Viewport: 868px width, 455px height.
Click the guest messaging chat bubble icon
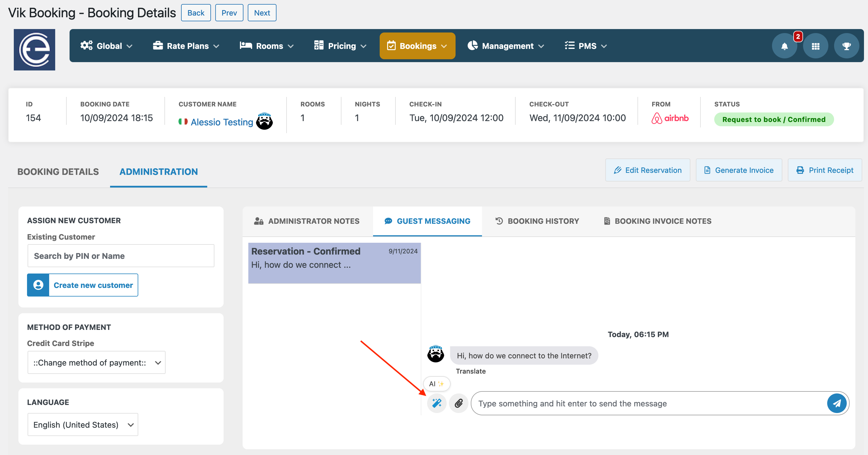coord(388,221)
